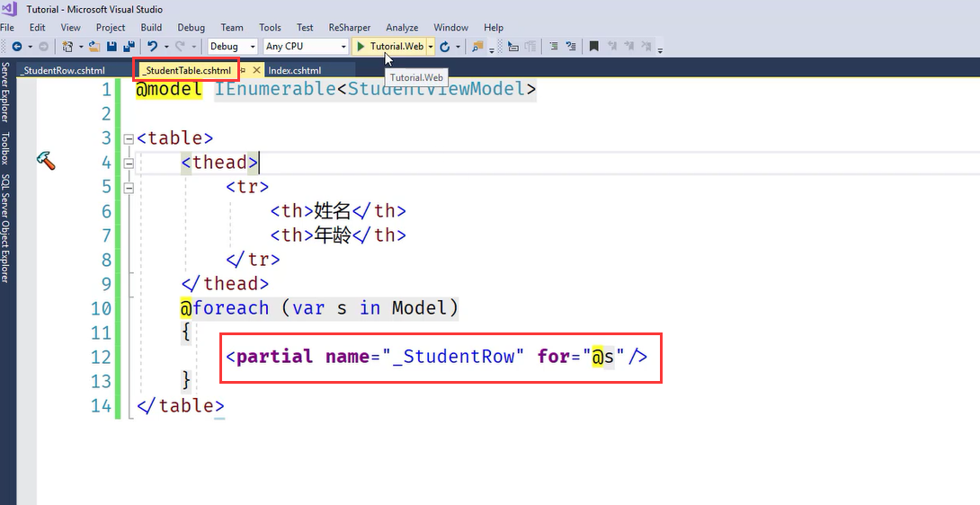Open the Project menu

[111, 28]
